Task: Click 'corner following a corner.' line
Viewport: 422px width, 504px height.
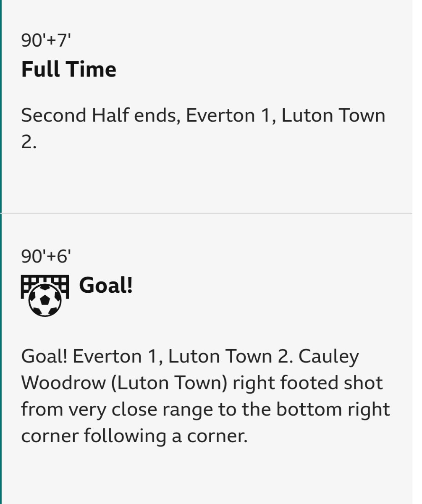Action: [x=134, y=437]
